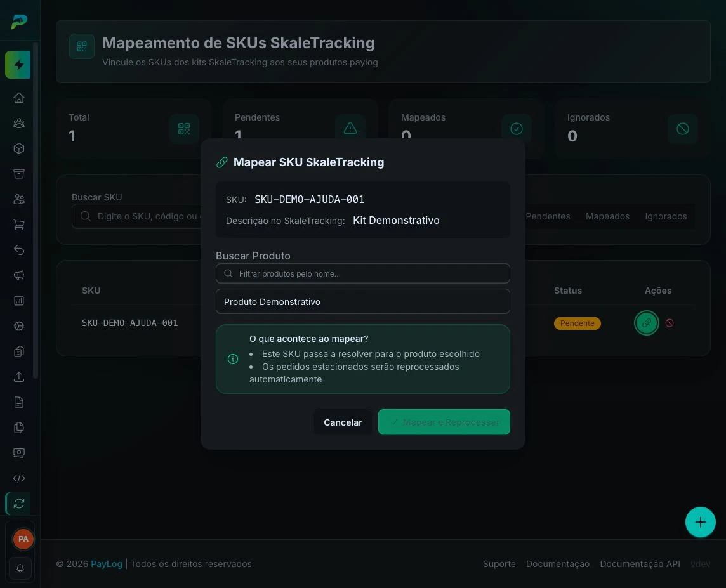Open the bar chart reports sidebar icon
726x588 pixels.
click(x=19, y=301)
